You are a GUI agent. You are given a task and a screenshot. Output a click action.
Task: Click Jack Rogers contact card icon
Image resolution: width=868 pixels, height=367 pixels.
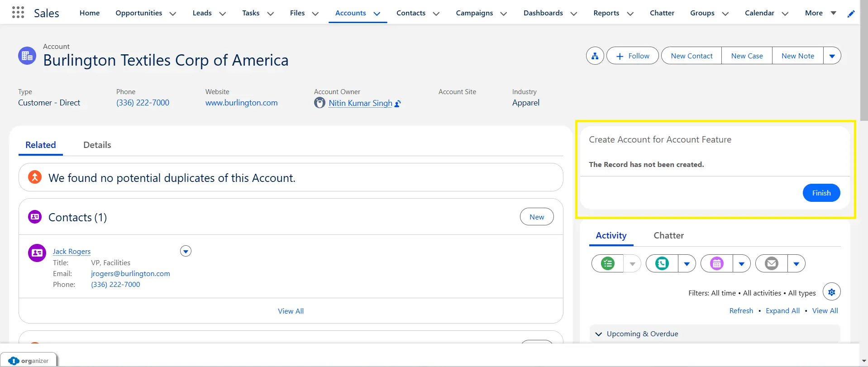tap(37, 253)
